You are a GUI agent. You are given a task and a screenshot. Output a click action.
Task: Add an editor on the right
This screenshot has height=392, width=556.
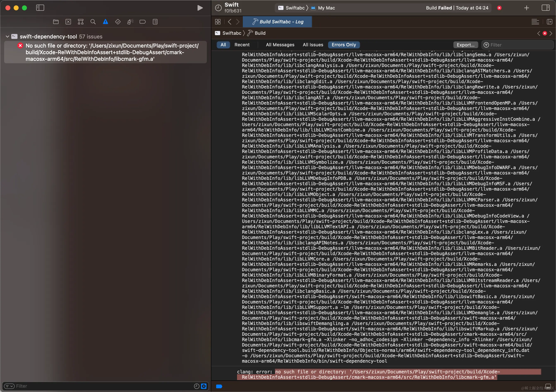[549, 22]
